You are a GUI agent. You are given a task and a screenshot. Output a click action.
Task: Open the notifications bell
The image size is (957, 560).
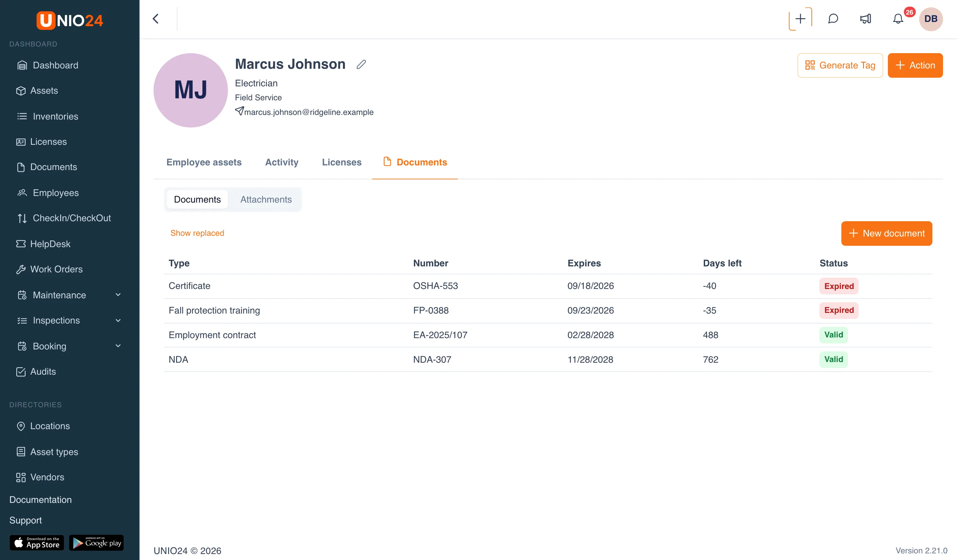tap(898, 19)
